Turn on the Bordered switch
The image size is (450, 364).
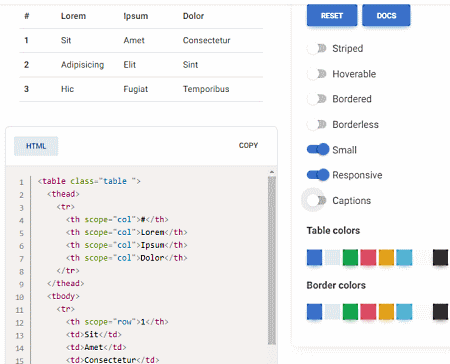[316, 99]
